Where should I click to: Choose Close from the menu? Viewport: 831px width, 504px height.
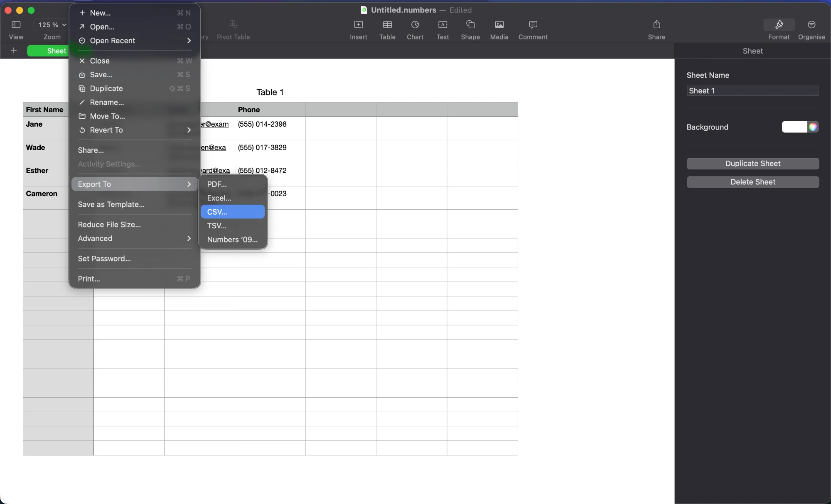135,61
